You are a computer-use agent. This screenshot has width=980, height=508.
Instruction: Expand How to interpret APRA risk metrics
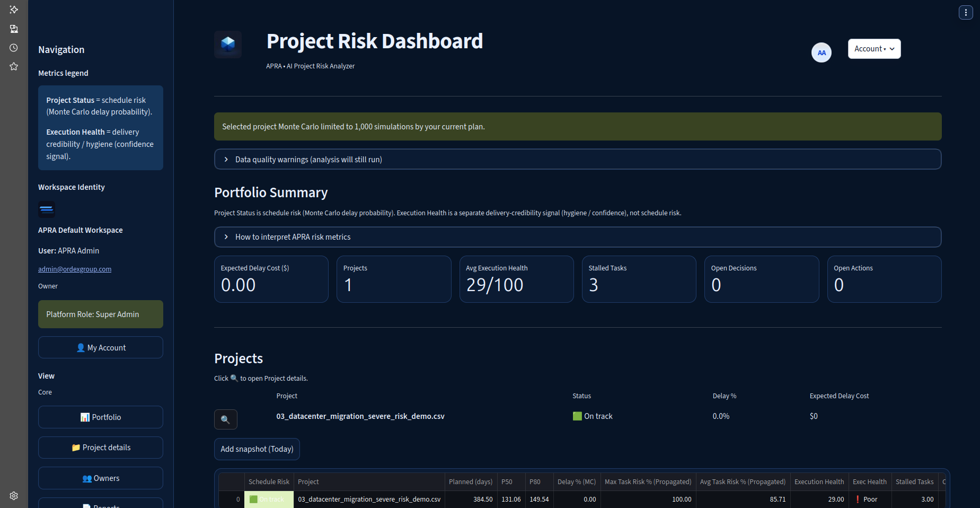[x=578, y=237]
